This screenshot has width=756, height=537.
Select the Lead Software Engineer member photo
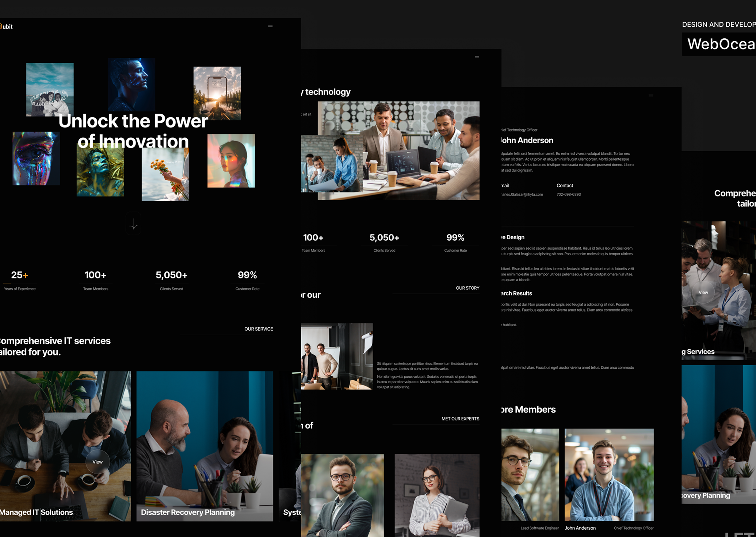pyautogui.click(x=530, y=474)
